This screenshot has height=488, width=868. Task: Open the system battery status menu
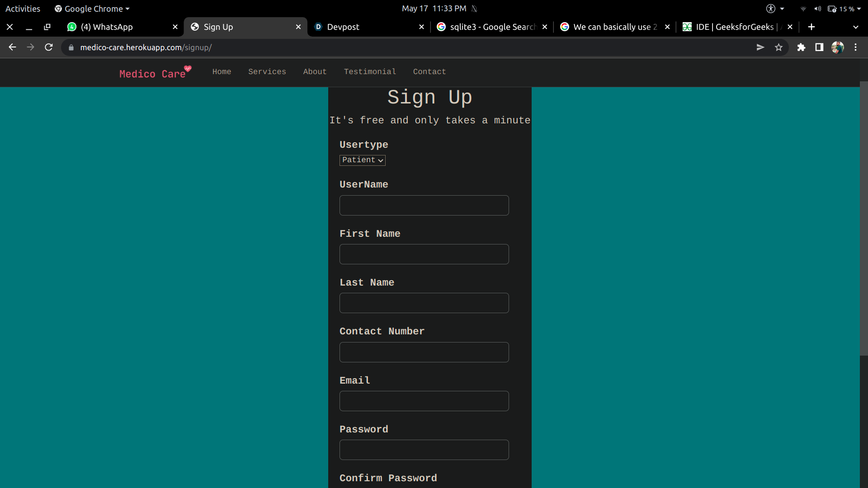[844, 9]
